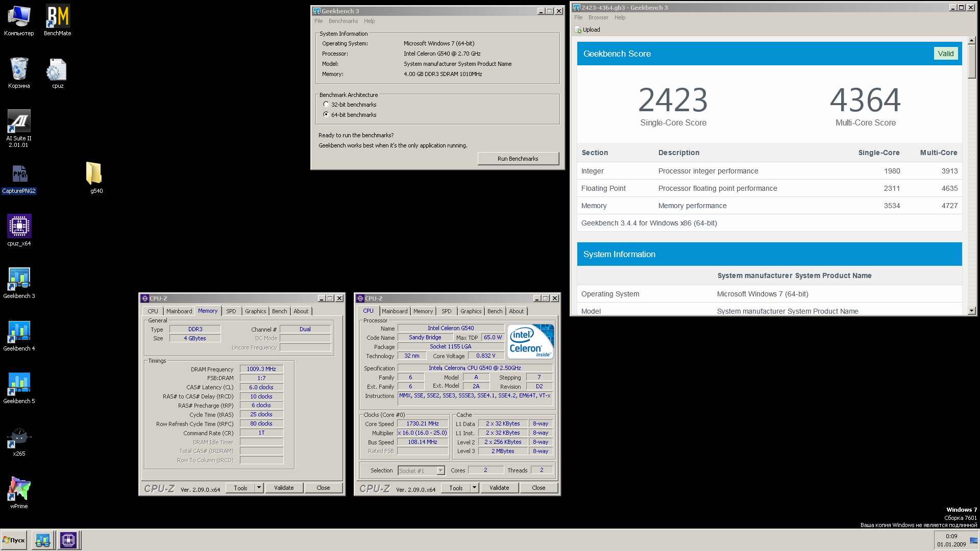Screen dimensions: 980x551
Task: Click scrollbar down arrow in results window
Action: 971,311
